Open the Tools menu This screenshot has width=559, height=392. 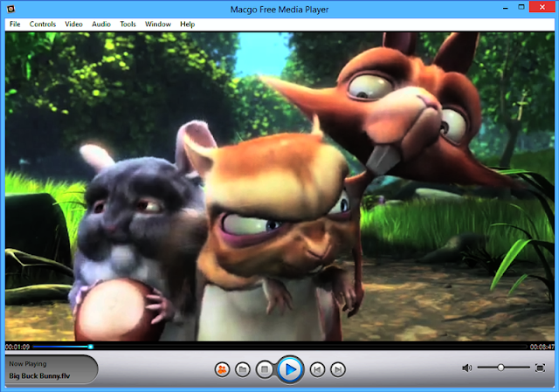pos(128,24)
